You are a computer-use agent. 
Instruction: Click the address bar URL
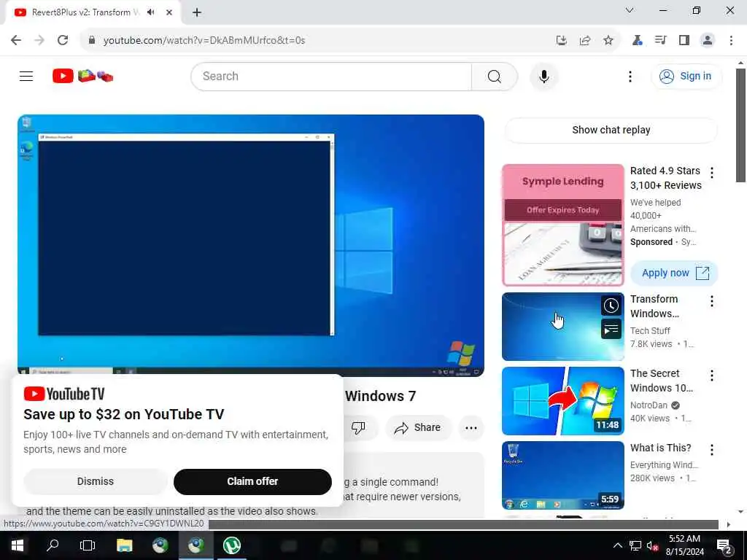pyautogui.click(x=204, y=40)
